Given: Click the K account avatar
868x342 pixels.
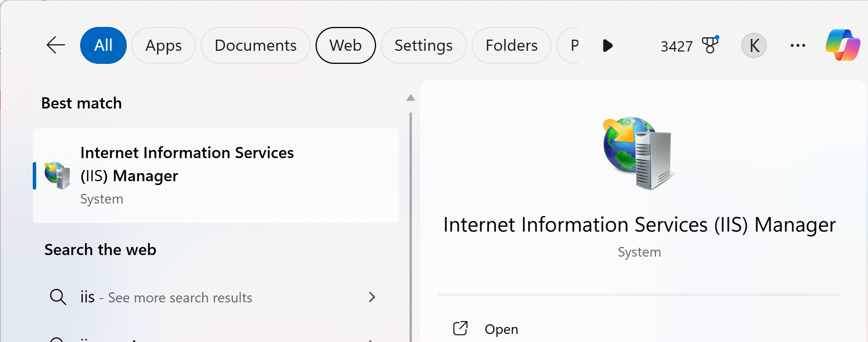Looking at the screenshot, I should click(x=754, y=45).
